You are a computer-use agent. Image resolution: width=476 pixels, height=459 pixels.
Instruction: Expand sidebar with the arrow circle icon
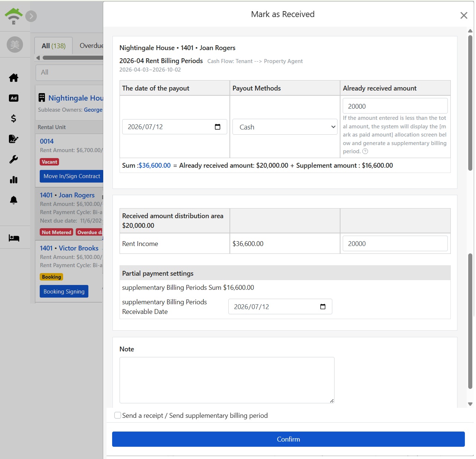pos(31,16)
